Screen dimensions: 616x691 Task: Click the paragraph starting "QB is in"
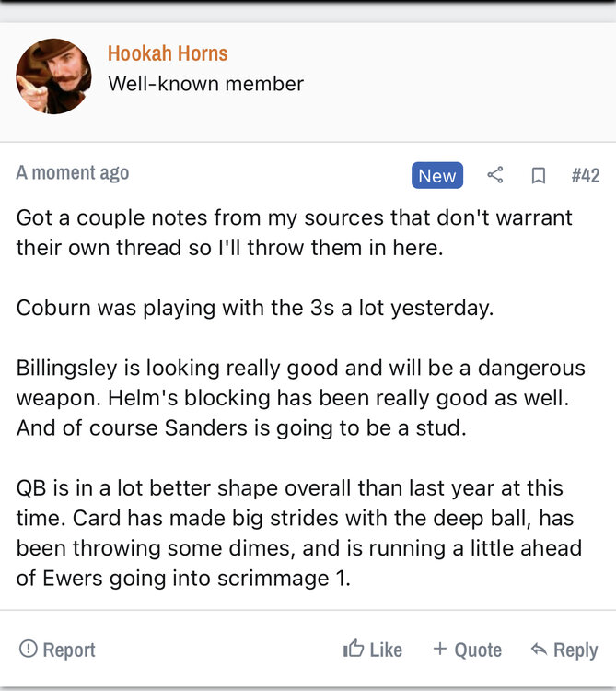pyautogui.click(x=298, y=533)
